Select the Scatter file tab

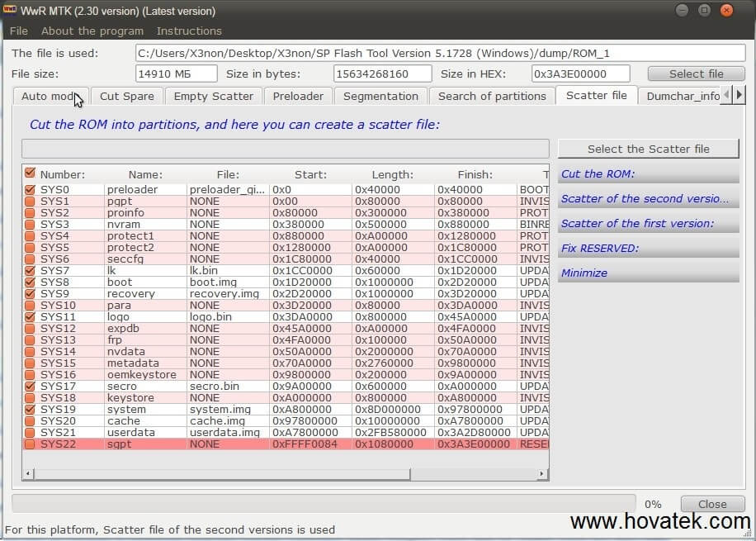click(x=597, y=96)
